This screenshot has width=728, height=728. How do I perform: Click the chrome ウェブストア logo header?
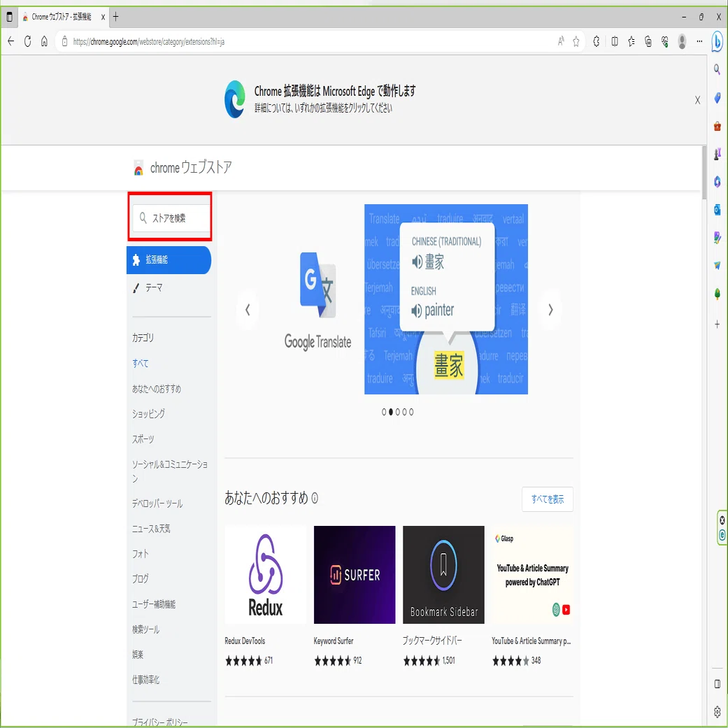point(183,168)
